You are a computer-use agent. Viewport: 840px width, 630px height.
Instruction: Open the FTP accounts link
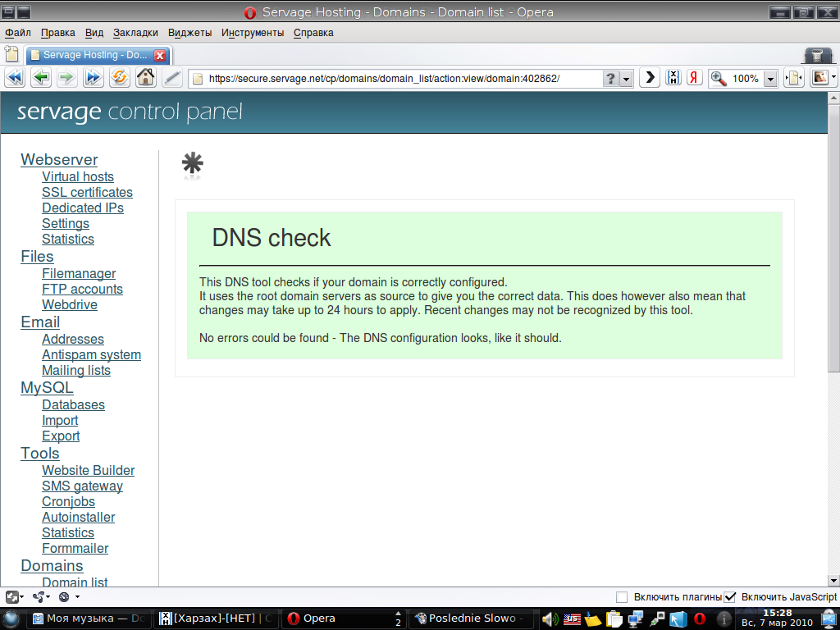(83, 290)
